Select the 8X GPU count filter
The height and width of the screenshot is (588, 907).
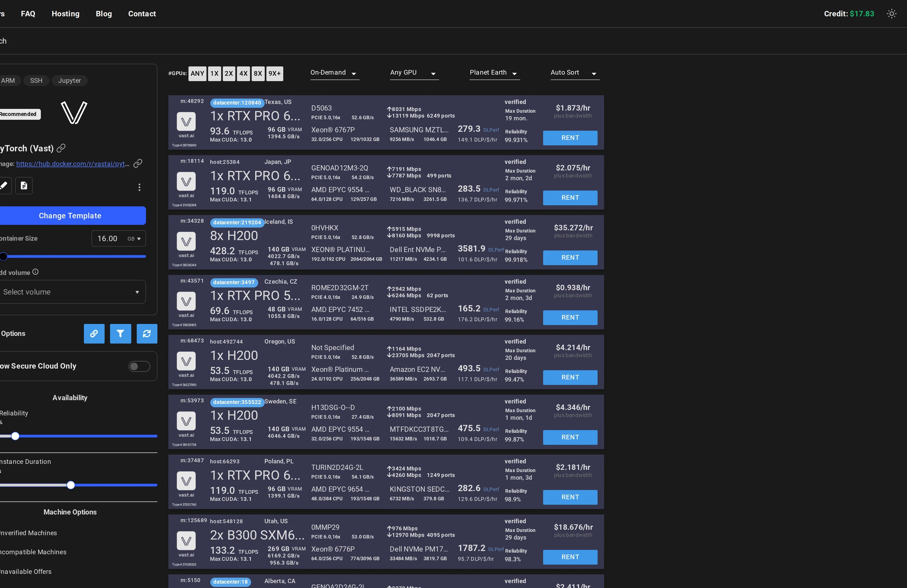point(258,73)
